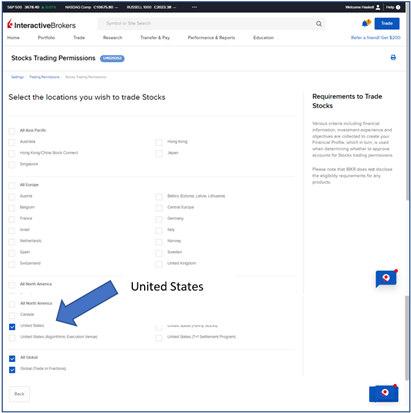This screenshot has height=413, width=411.
Task: Check the Japan checkbox
Action: tap(159, 153)
